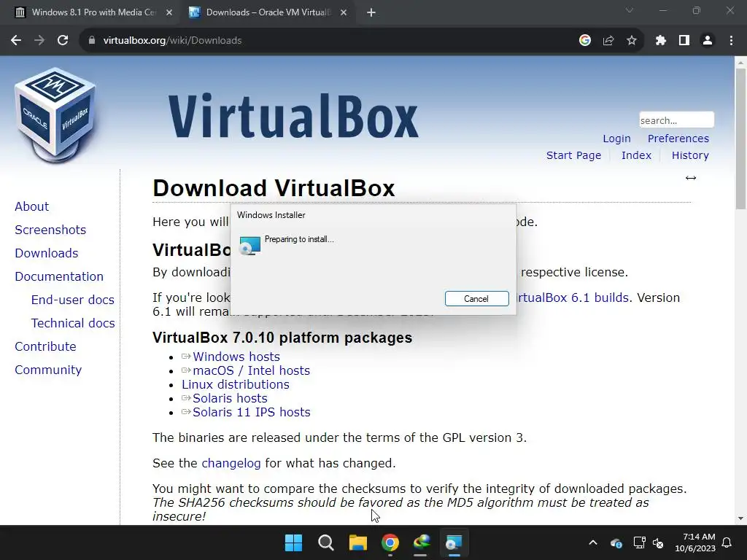This screenshot has width=747, height=560.
Task: Click the muted volume tray icon
Action: (659, 542)
